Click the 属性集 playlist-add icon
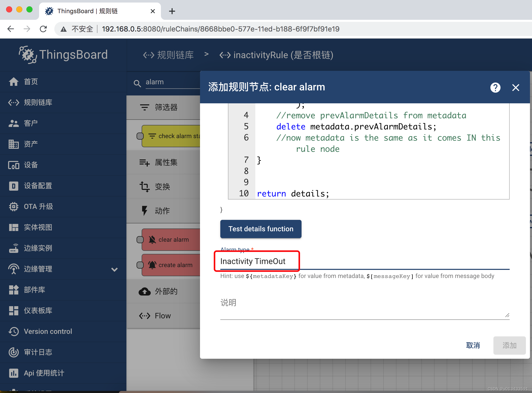This screenshot has width=532, height=393. pos(145,162)
